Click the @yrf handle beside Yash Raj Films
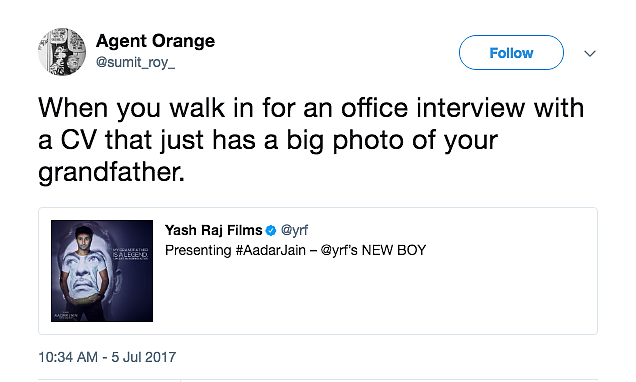This screenshot has height=382, width=636. (x=294, y=230)
